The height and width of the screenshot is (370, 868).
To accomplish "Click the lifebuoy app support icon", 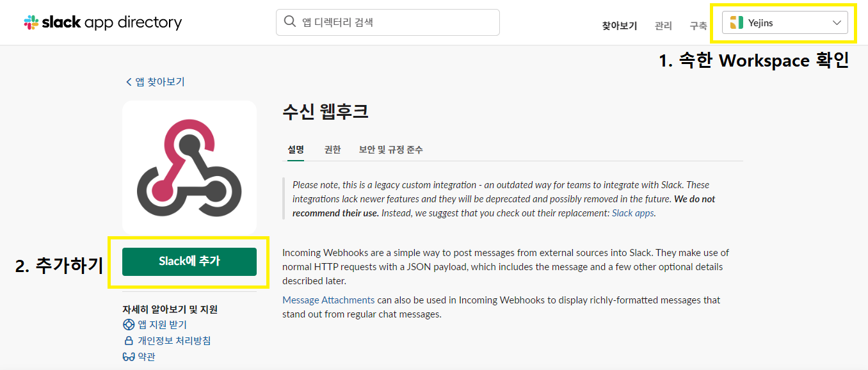I will [129, 325].
